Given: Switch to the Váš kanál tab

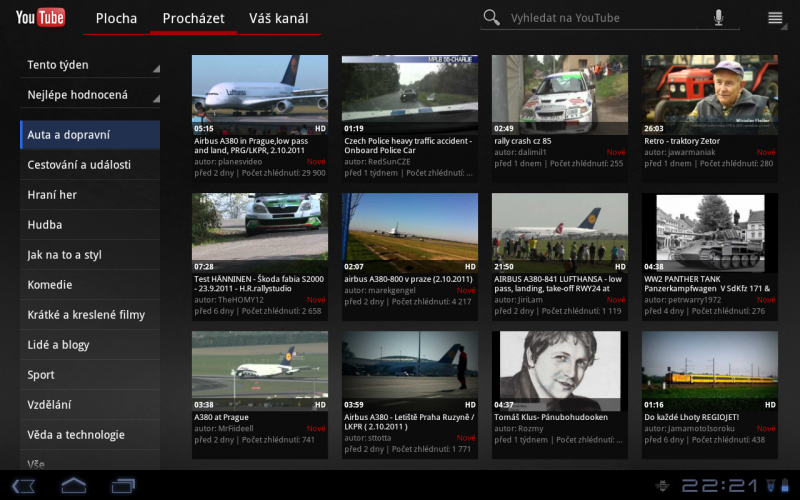Looking at the screenshot, I should click(x=278, y=18).
